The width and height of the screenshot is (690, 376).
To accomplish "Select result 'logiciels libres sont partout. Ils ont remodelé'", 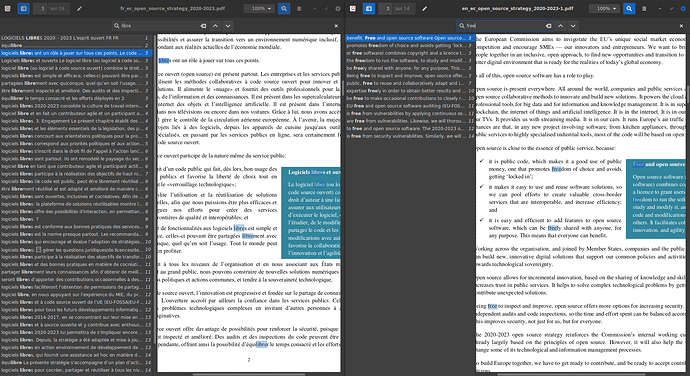I will click(76, 159).
